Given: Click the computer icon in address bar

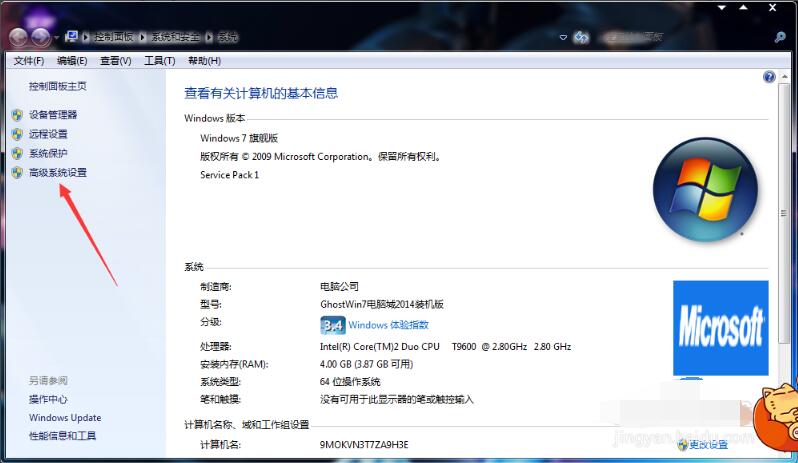Looking at the screenshot, I should (x=72, y=37).
